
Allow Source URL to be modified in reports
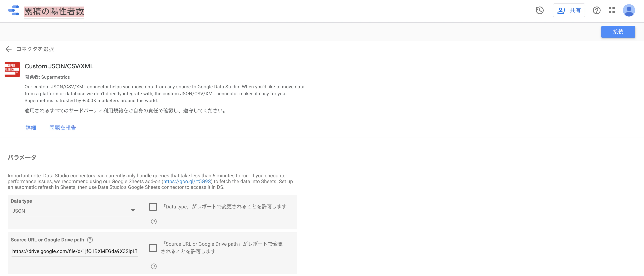(x=153, y=248)
